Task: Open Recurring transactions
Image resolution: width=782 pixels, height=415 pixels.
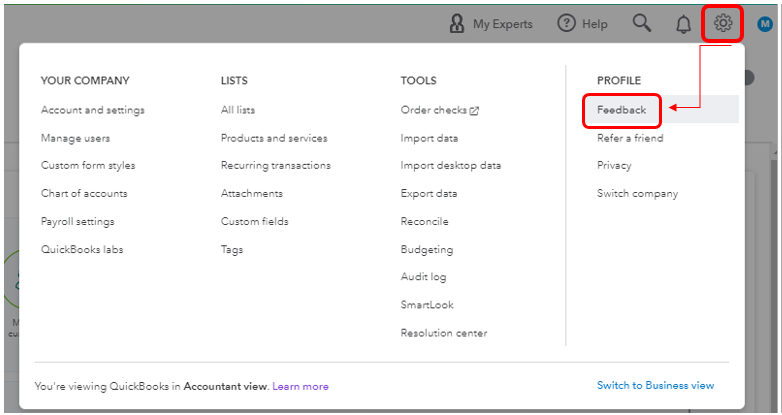Action: 276,165
